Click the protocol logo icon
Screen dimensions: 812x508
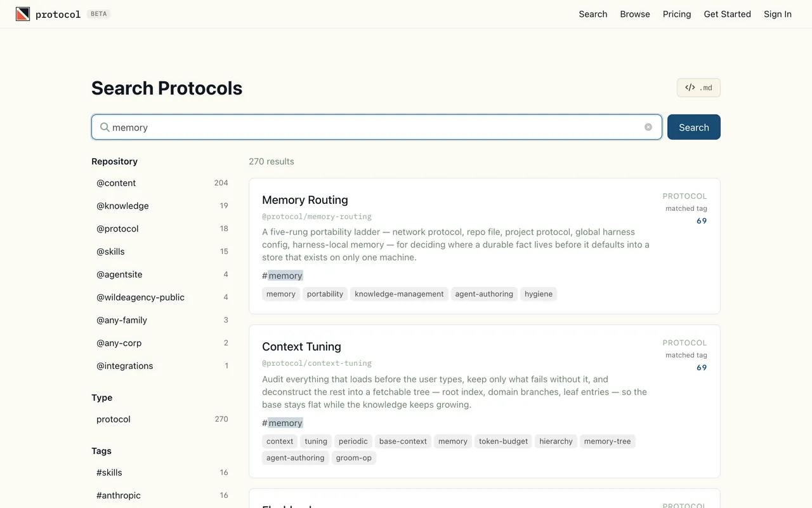coord(23,14)
